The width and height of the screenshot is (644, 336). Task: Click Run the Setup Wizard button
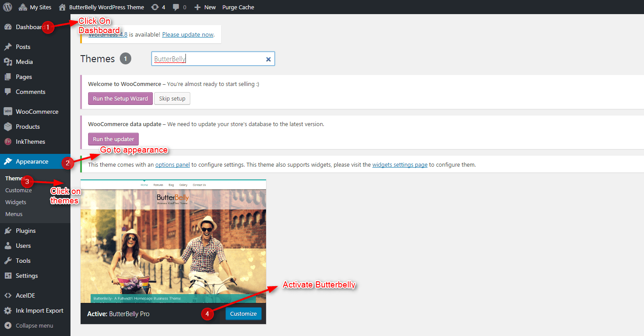coord(120,98)
